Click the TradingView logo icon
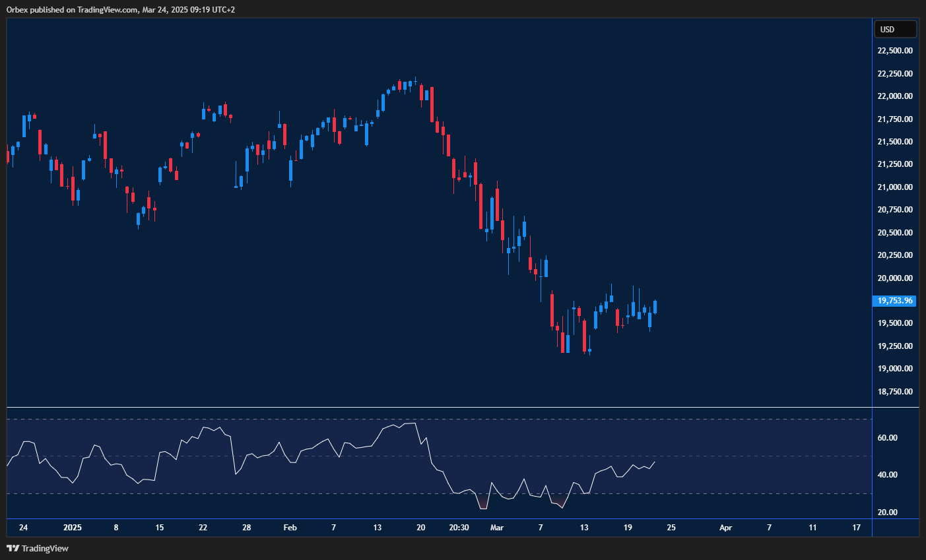The height and width of the screenshot is (560, 926). 13,548
